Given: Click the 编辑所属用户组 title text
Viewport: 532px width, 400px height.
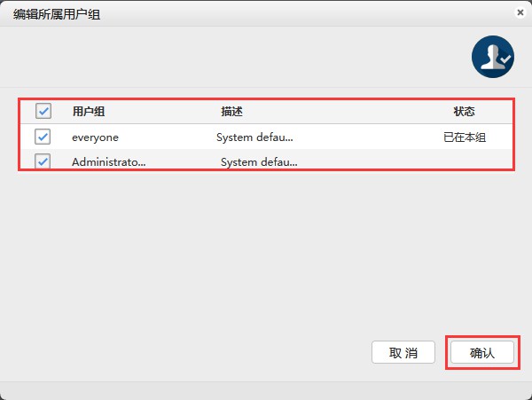Looking at the screenshot, I should (x=57, y=14).
